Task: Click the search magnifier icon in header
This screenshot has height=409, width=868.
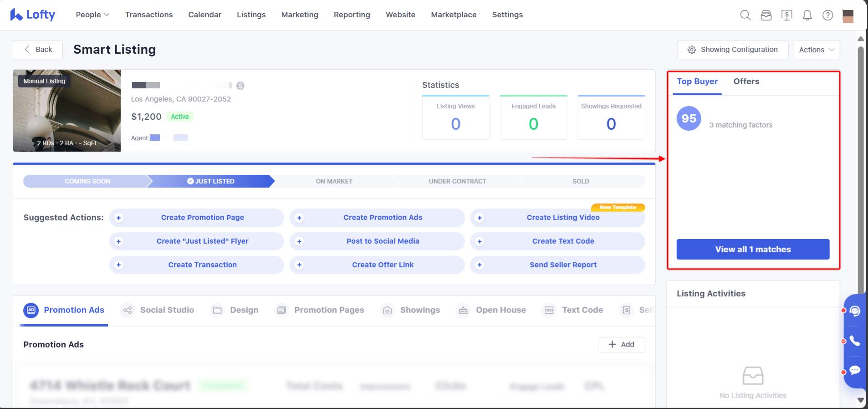Action: click(x=745, y=15)
